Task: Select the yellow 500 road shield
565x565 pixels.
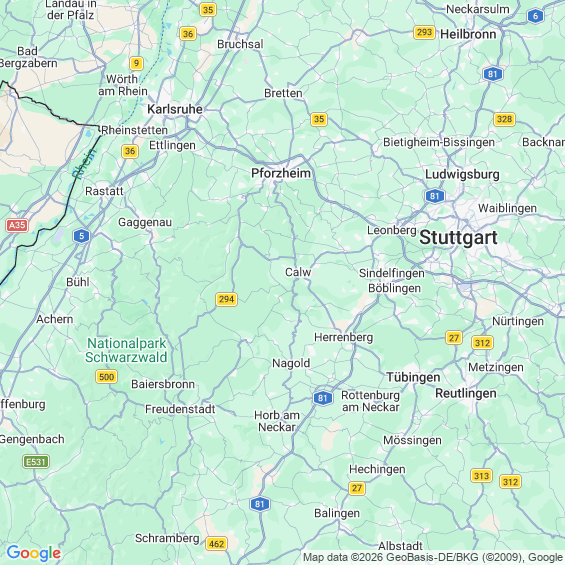Action: (106, 377)
